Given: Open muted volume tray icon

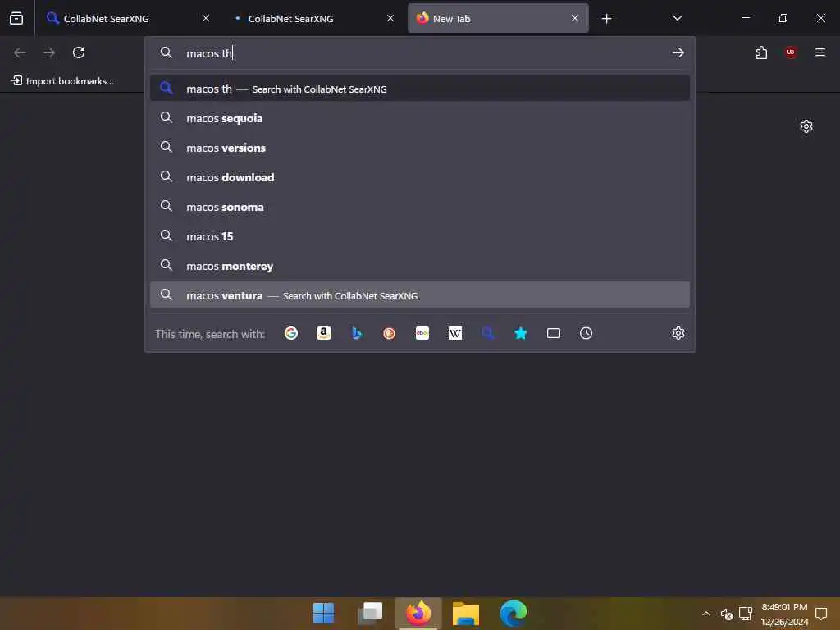Looking at the screenshot, I should pos(727,614).
